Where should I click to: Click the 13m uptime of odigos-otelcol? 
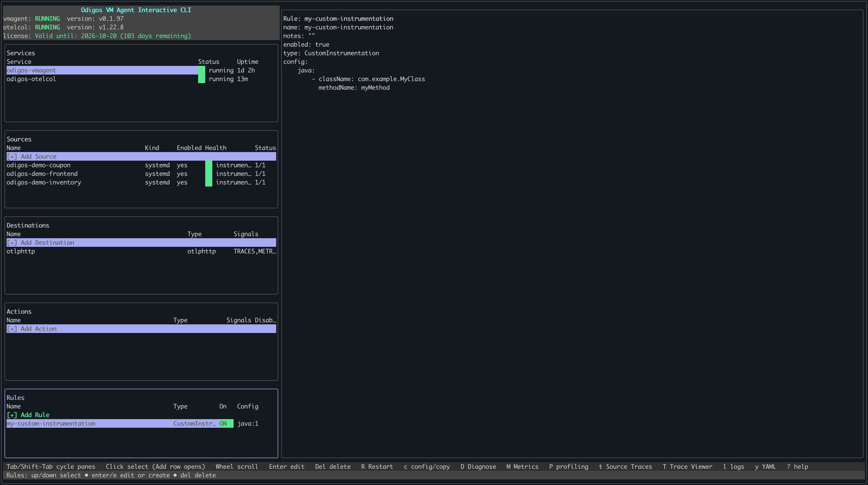pyautogui.click(x=242, y=79)
